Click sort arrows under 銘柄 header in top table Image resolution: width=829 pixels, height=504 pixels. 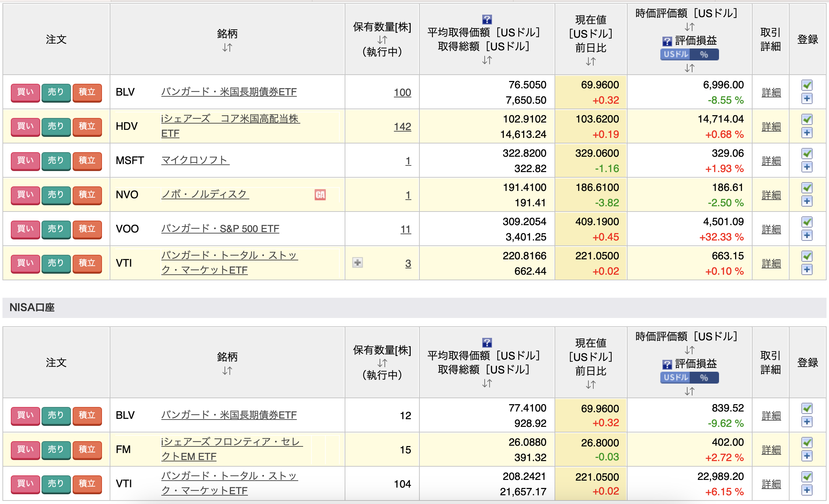[227, 47]
